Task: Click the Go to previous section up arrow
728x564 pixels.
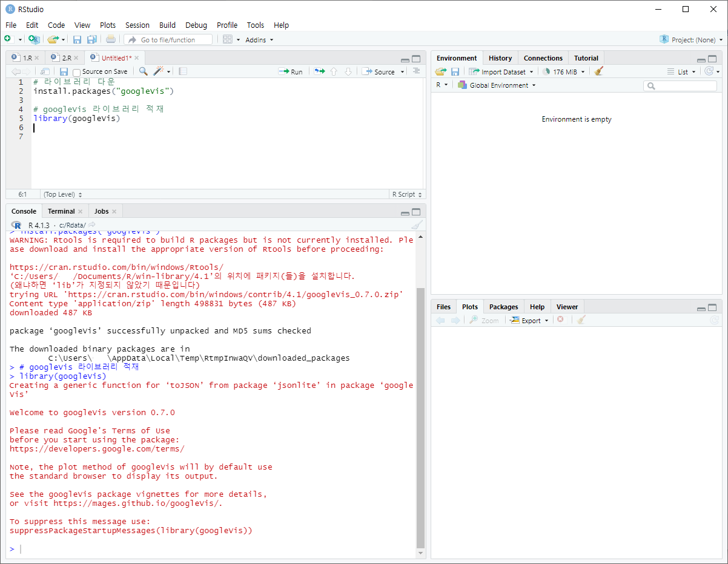Action: (x=333, y=71)
